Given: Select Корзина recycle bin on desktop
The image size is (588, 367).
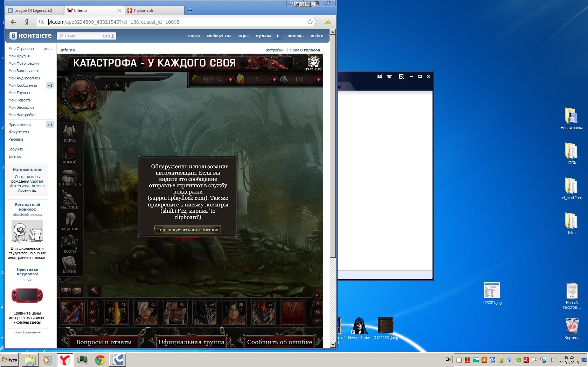Looking at the screenshot, I should pos(572,329).
